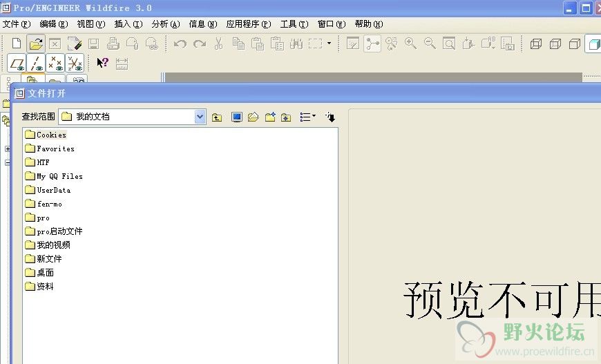
Task: Click the Copy icon
Action: tap(238, 44)
